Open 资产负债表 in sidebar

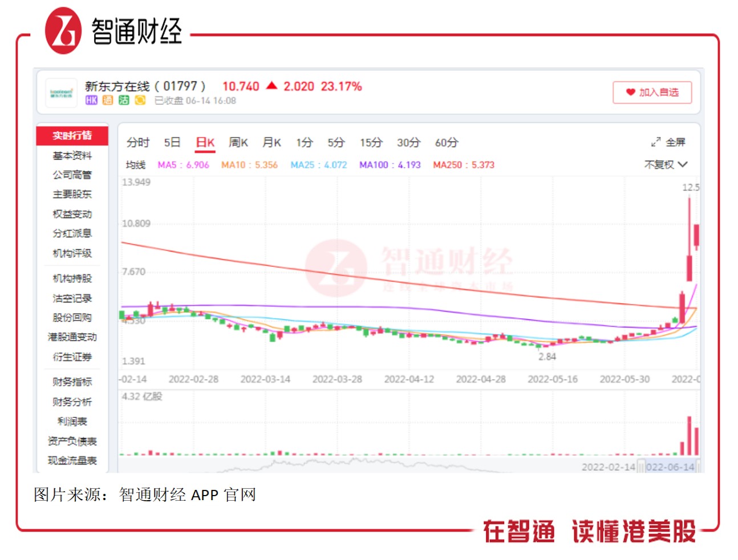(72, 441)
